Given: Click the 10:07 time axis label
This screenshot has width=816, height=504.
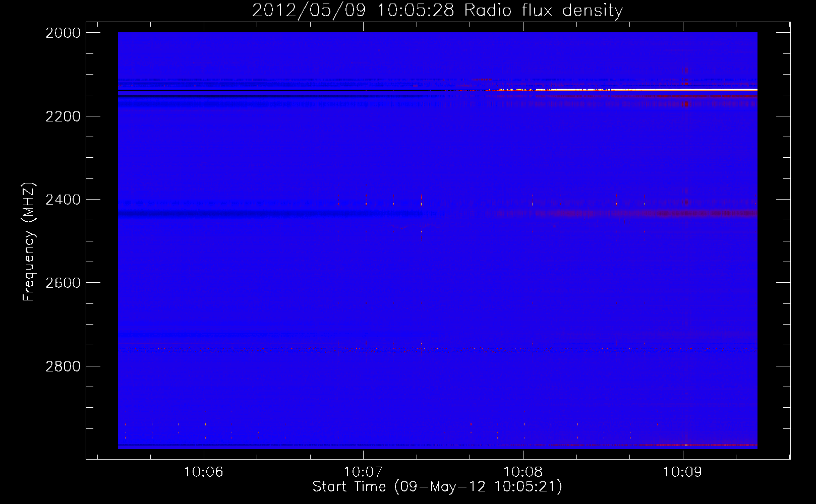Looking at the screenshot, I should click(x=363, y=472).
